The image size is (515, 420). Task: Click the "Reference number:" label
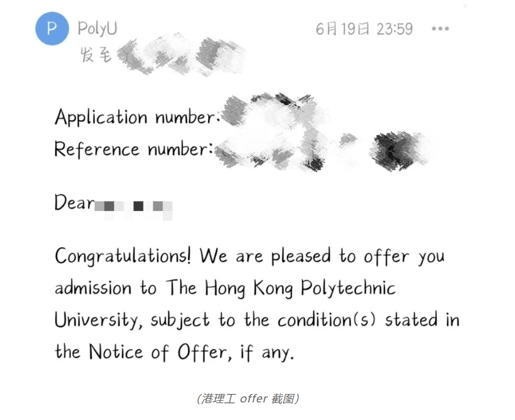pyautogui.click(x=133, y=148)
